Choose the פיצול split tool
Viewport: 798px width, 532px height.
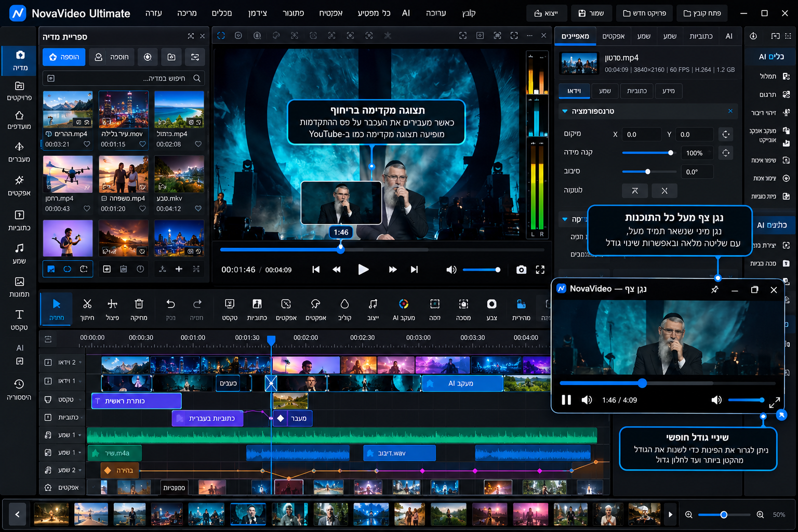(x=112, y=309)
